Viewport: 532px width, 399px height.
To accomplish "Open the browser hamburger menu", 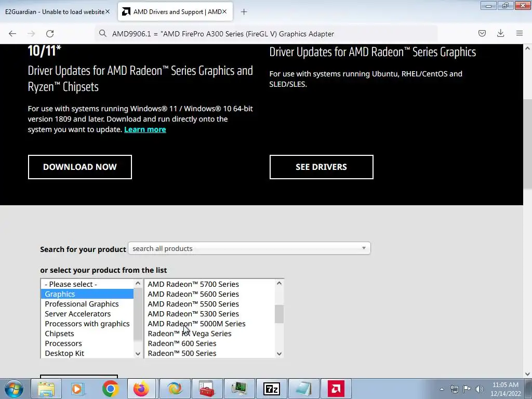I will (x=520, y=33).
